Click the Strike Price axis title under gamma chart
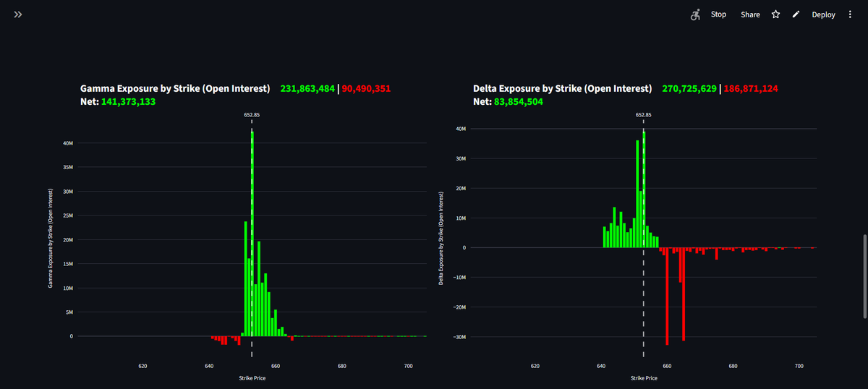The width and height of the screenshot is (868, 389). click(252, 378)
